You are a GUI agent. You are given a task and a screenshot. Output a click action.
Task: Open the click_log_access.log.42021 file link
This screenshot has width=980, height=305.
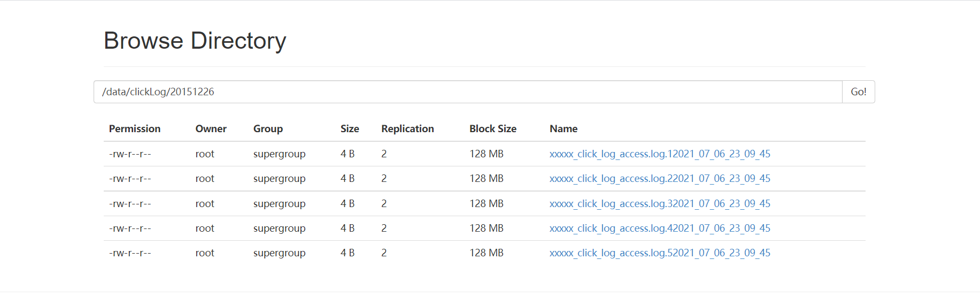[x=660, y=228]
